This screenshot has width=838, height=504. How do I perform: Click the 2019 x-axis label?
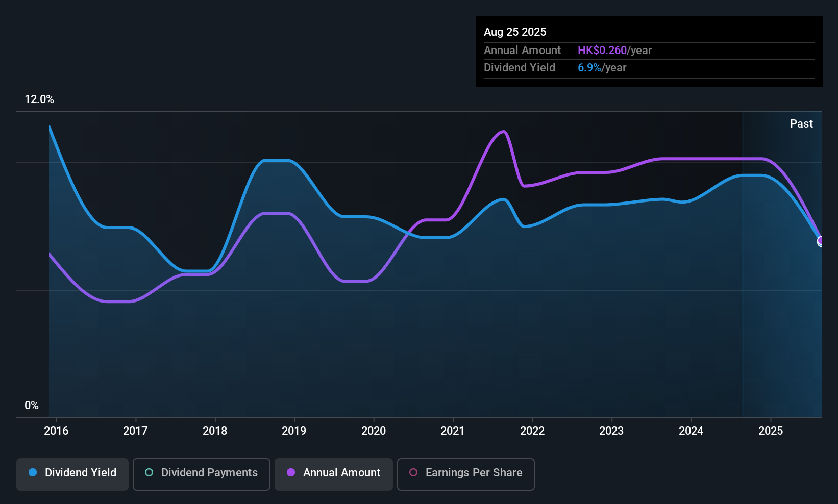[294, 431]
